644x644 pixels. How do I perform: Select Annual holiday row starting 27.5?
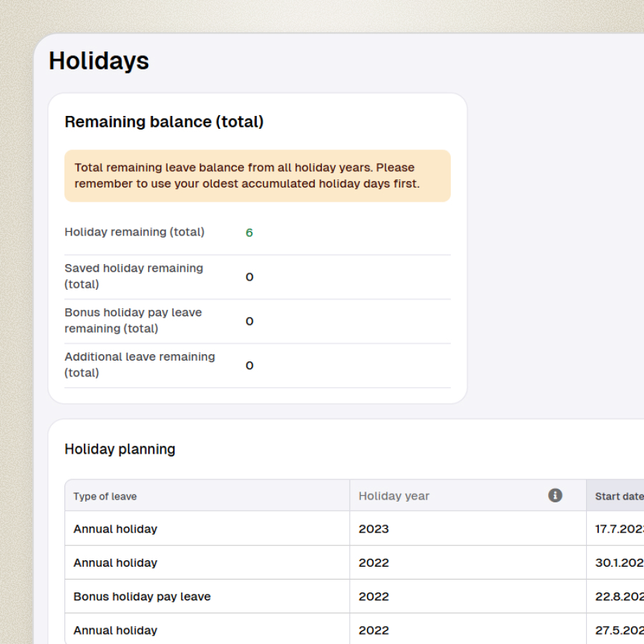(115, 630)
